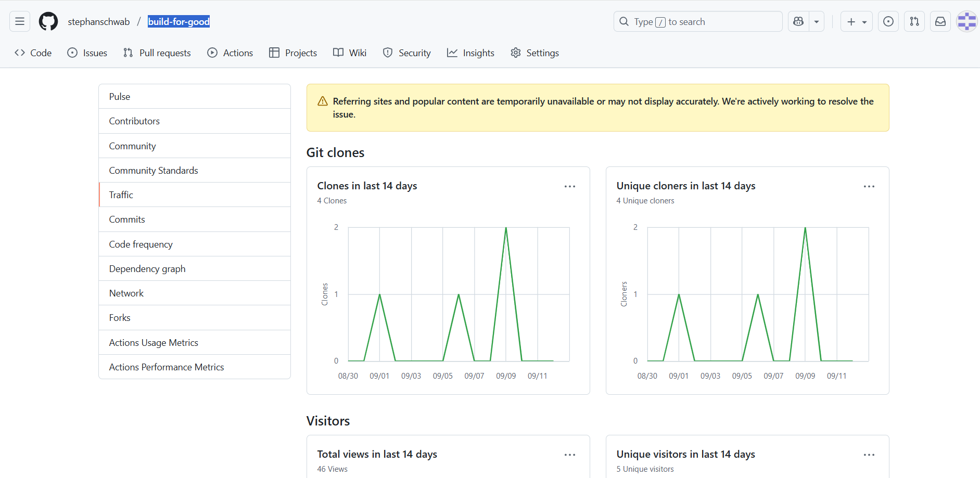
Task: Click the user profile avatar
Action: pyautogui.click(x=966, y=21)
